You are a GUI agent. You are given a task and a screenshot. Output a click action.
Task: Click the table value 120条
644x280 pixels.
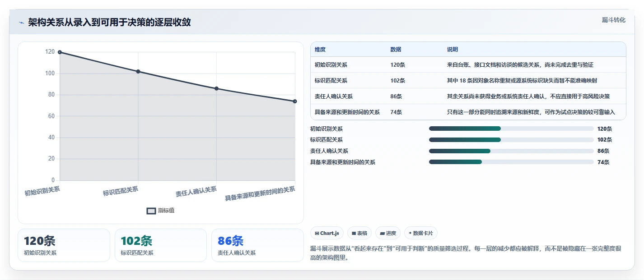pos(398,65)
